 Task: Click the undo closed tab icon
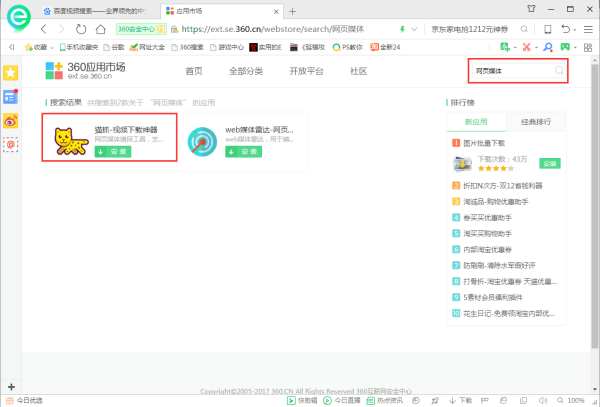[566, 29]
